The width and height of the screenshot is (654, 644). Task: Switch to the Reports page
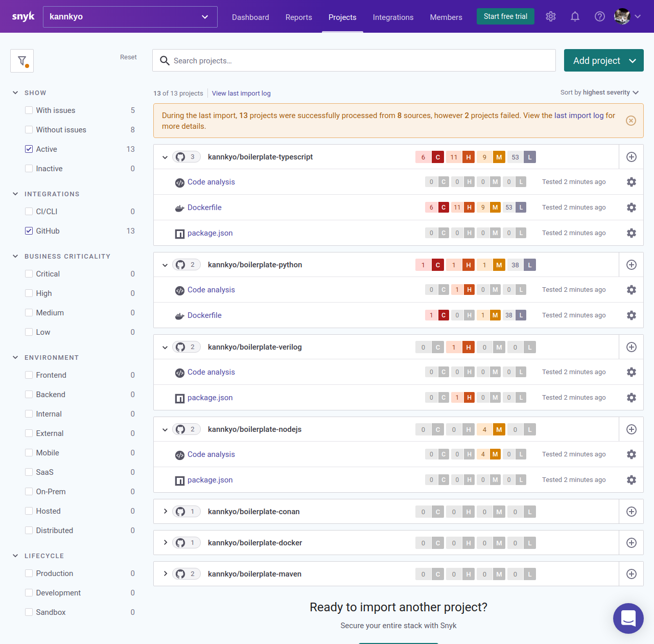click(x=298, y=17)
